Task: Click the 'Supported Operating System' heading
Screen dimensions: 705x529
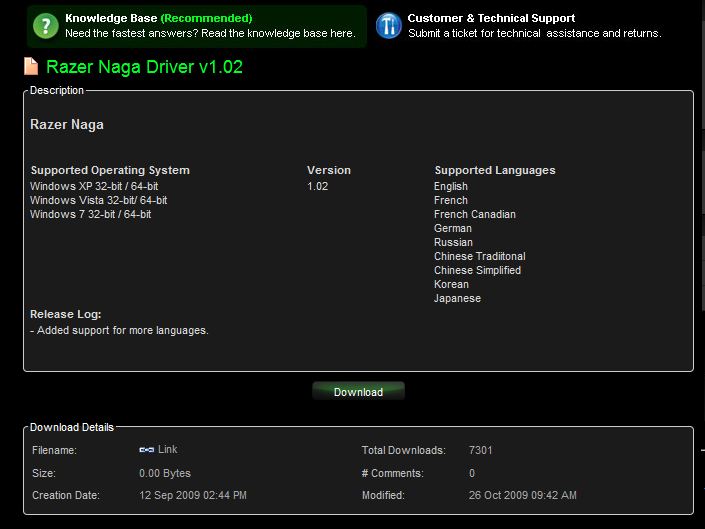Action: 110,170
